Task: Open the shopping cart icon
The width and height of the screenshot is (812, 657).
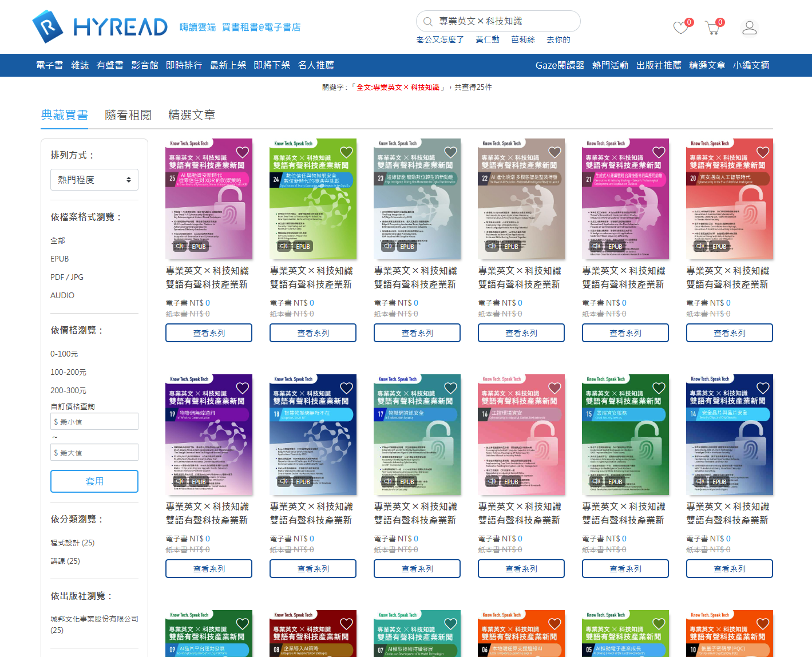Action: tap(712, 27)
